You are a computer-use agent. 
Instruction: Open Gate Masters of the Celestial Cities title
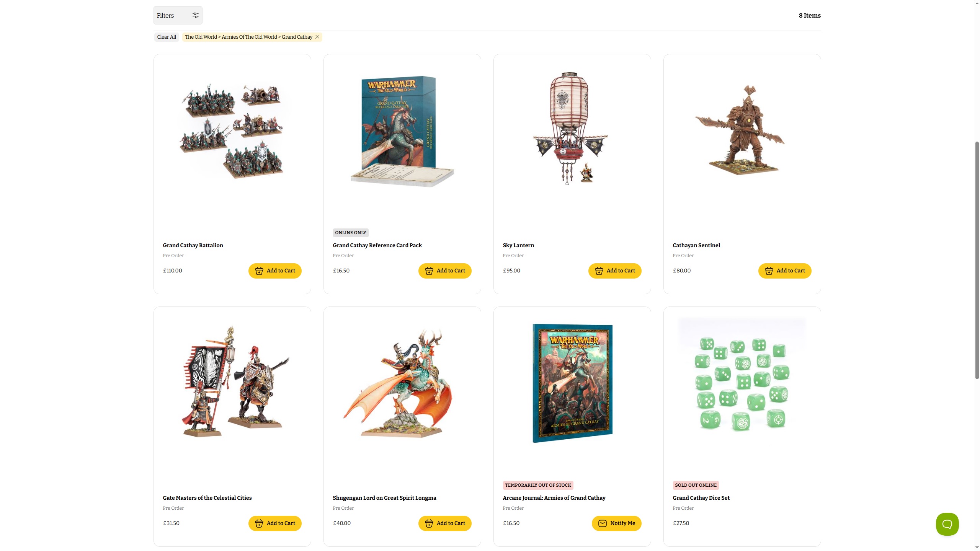pyautogui.click(x=207, y=498)
